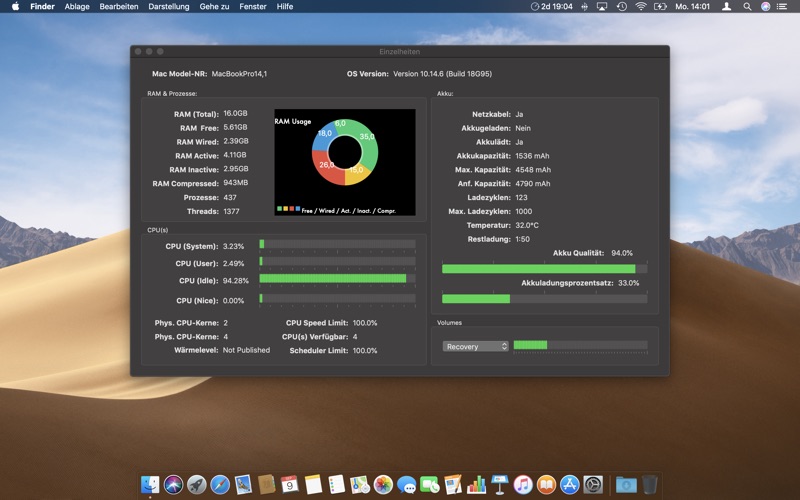Open Calendar in the dock

point(290,485)
